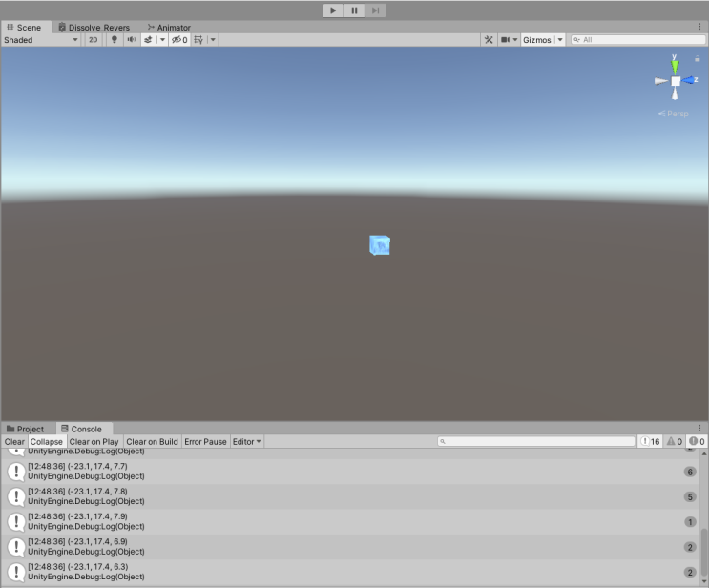Toggle the scene gizmo lock icon
The width and height of the screenshot is (709, 588).
click(698, 58)
